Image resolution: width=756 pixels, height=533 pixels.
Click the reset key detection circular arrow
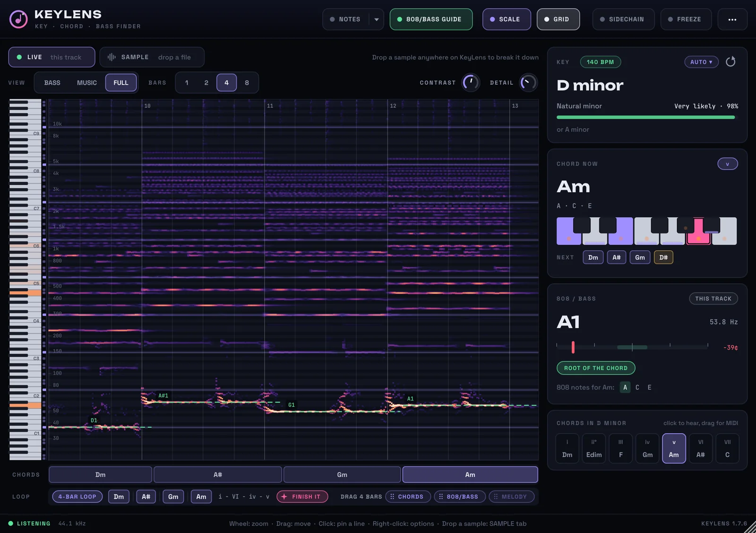point(730,61)
